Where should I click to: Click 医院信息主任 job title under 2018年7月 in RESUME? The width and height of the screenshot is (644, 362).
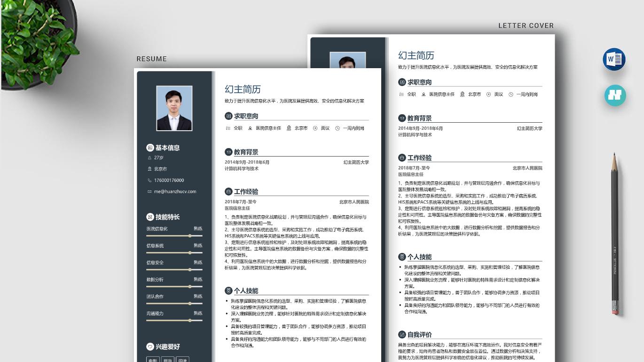[x=237, y=208]
